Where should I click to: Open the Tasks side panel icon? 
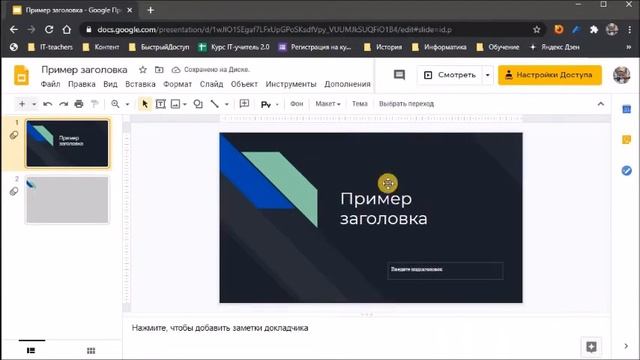click(x=627, y=171)
